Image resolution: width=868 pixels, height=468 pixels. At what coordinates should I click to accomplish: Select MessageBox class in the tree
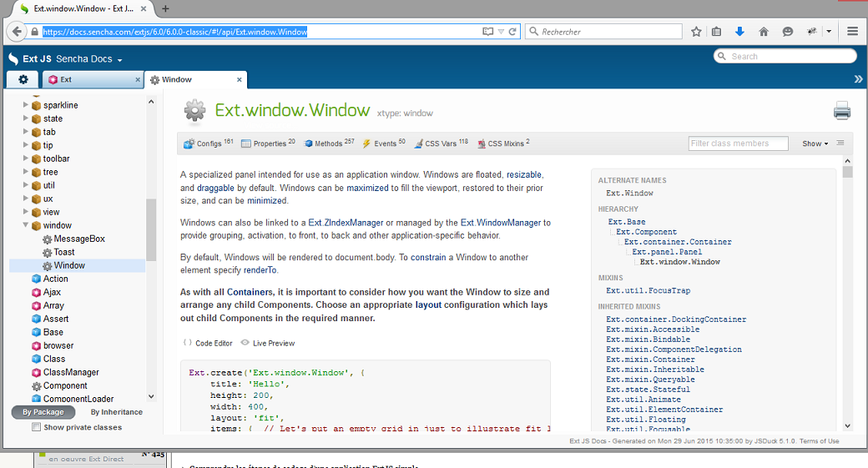pos(79,239)
